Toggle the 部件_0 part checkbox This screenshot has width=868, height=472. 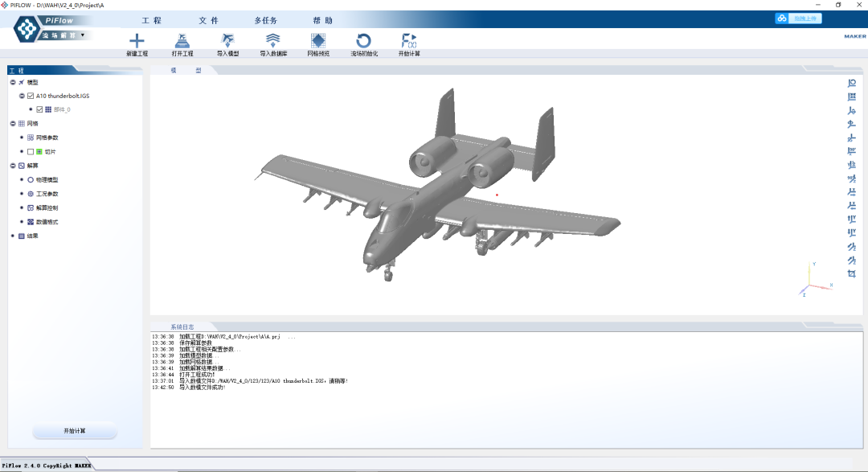click(x=39, y=109)
